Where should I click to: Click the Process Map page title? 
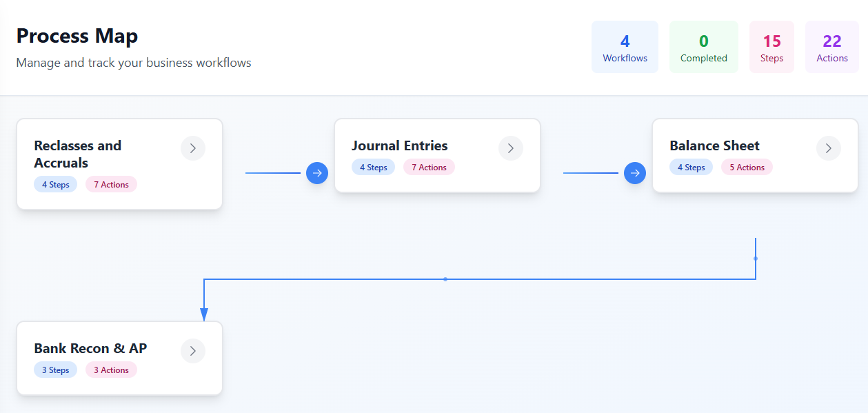coord(77,36)
